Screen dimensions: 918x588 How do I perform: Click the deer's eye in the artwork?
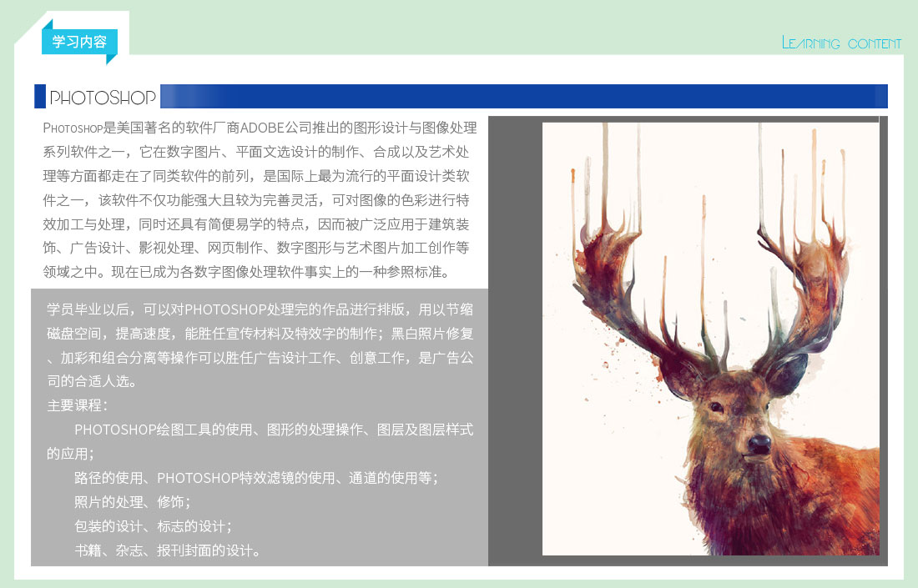(x=716, y=406)
